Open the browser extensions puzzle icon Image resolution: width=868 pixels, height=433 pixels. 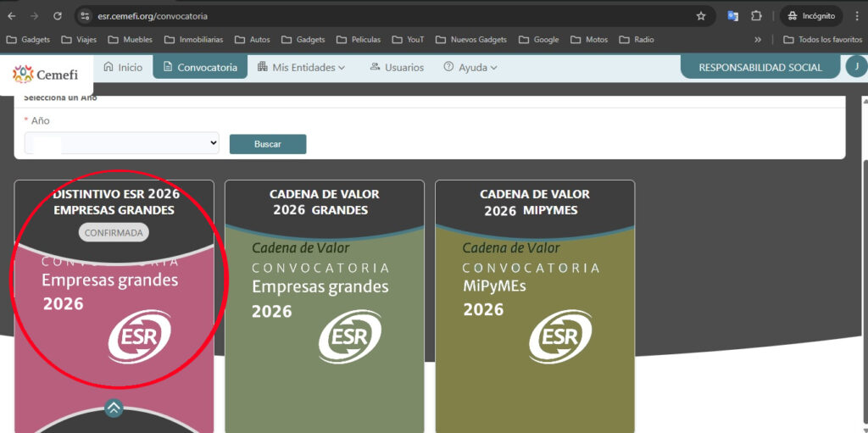[756, 16]
